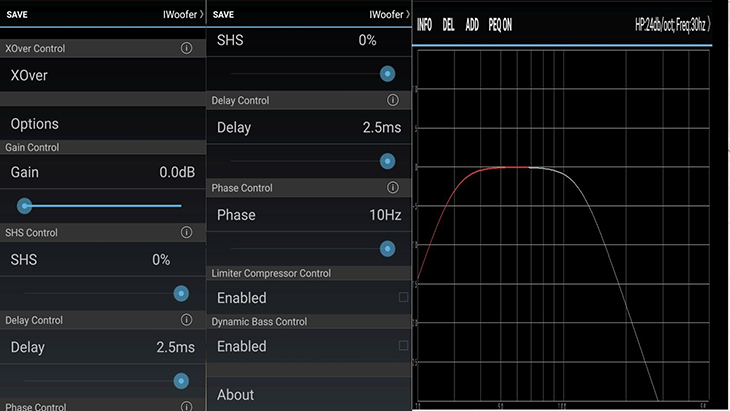This screenshot has height=411, width=730.
Task: Click the middle panel Delay slider handle
Action: pyautogui.click(x=387, y=161)
